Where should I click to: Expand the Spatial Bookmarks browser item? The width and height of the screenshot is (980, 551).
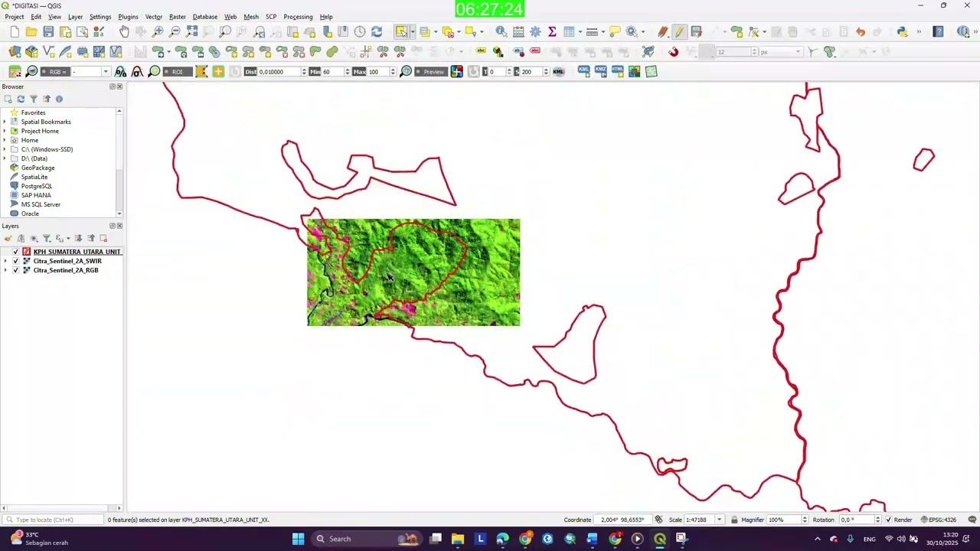5,122
